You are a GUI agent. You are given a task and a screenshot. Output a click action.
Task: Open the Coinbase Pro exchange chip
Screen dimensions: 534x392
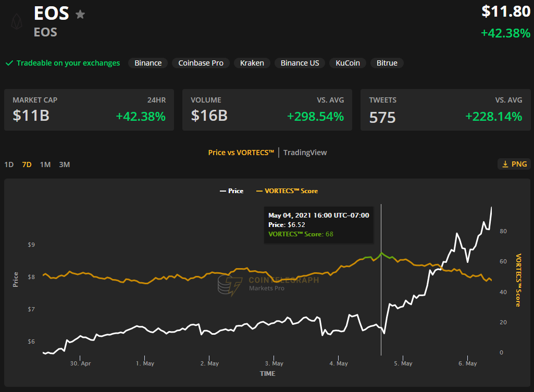(x=201, y=63)
